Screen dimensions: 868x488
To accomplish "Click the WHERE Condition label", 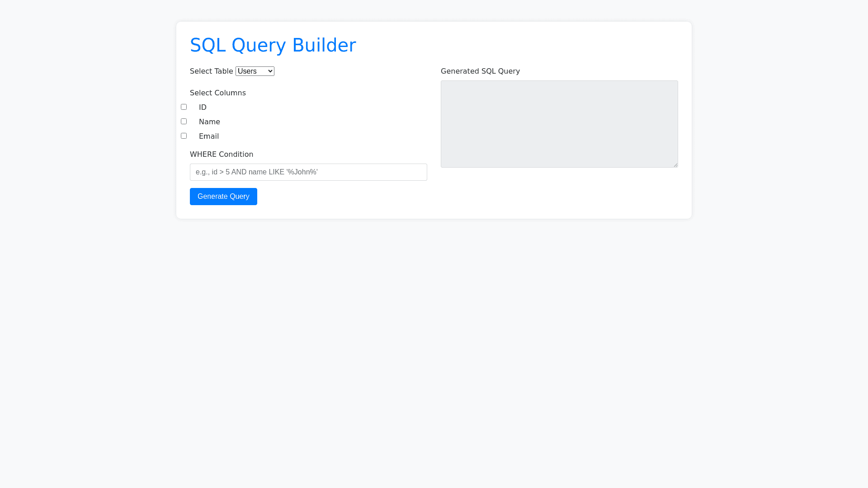I will tap(221, 155).
